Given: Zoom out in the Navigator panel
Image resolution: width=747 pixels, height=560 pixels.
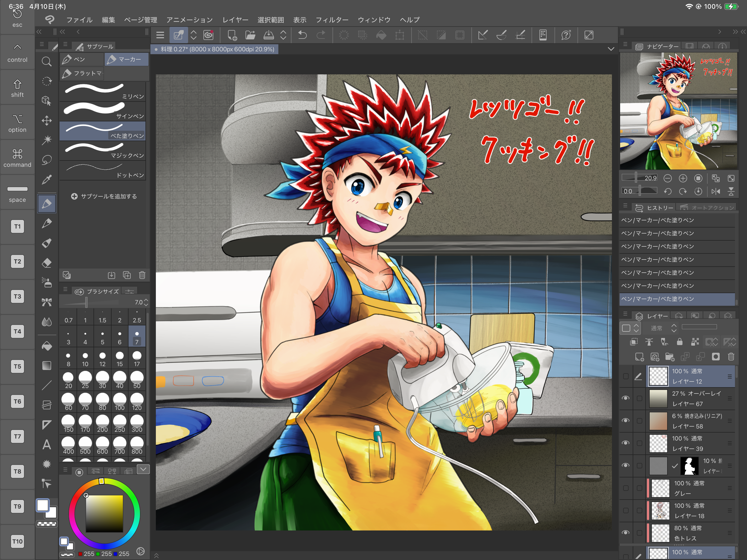Looking at the screenshot, I should [x=667, y=178].
